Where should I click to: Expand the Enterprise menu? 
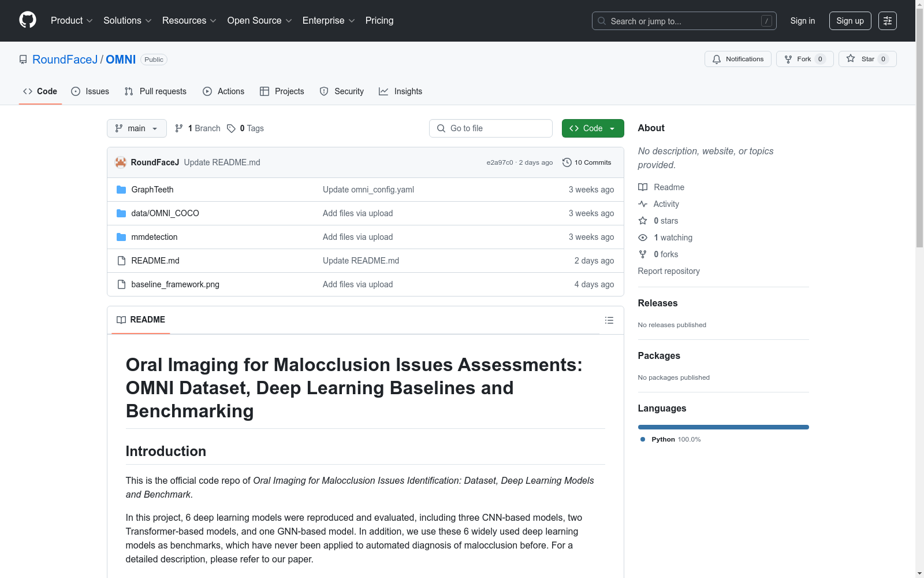pos(329,20)
